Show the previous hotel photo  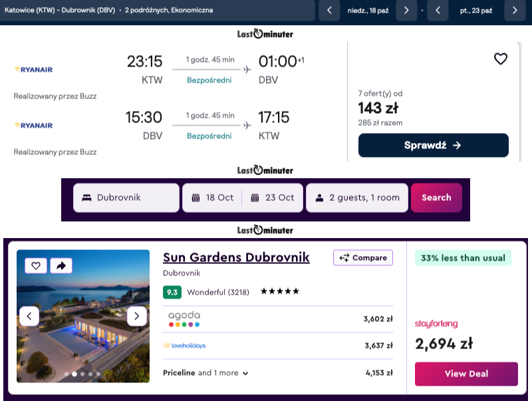pos(29,316)
